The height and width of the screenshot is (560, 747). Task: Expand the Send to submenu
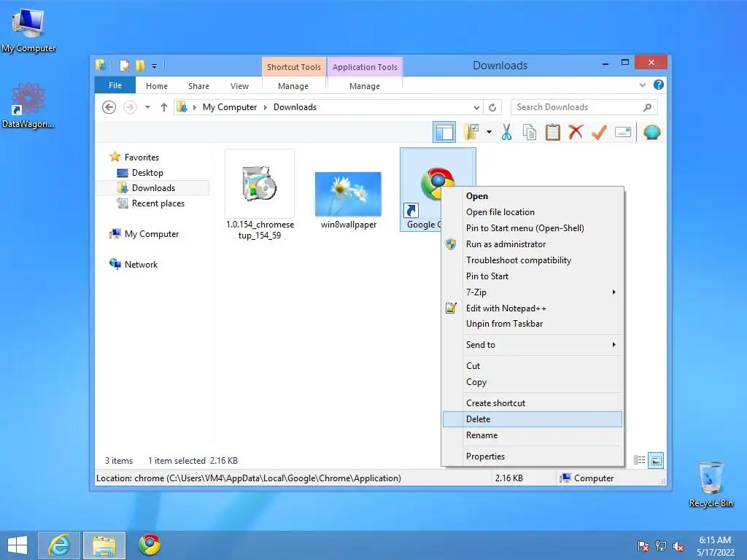[532, 344]
